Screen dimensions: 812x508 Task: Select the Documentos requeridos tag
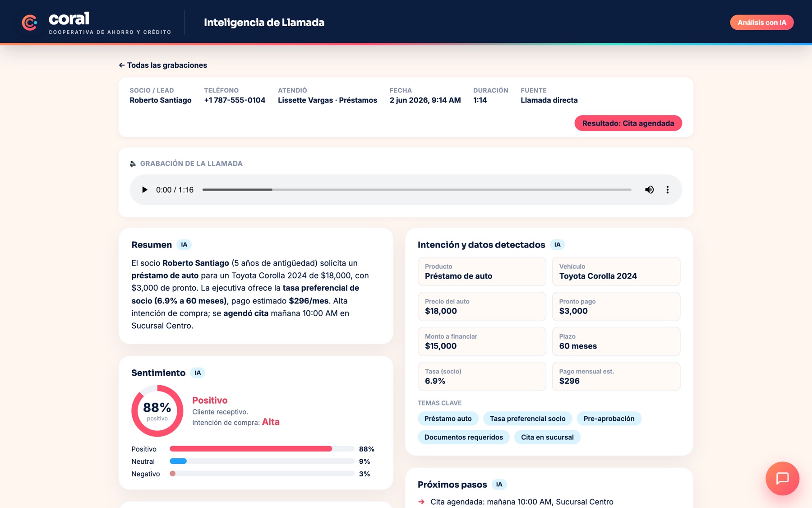tap(464, 437)
